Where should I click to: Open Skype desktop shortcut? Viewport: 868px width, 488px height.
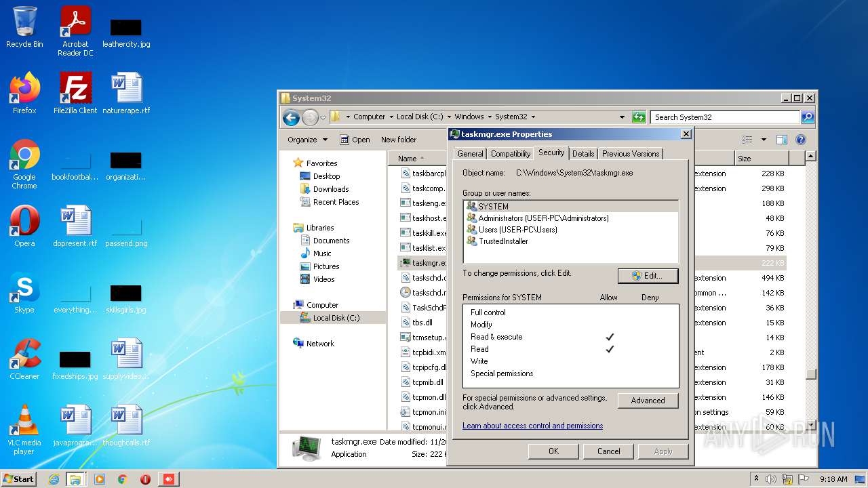pyautogui.click(x=24, y=292)
